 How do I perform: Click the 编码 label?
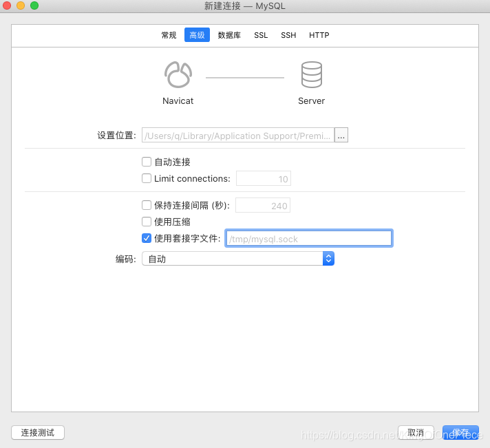point(126,259)
